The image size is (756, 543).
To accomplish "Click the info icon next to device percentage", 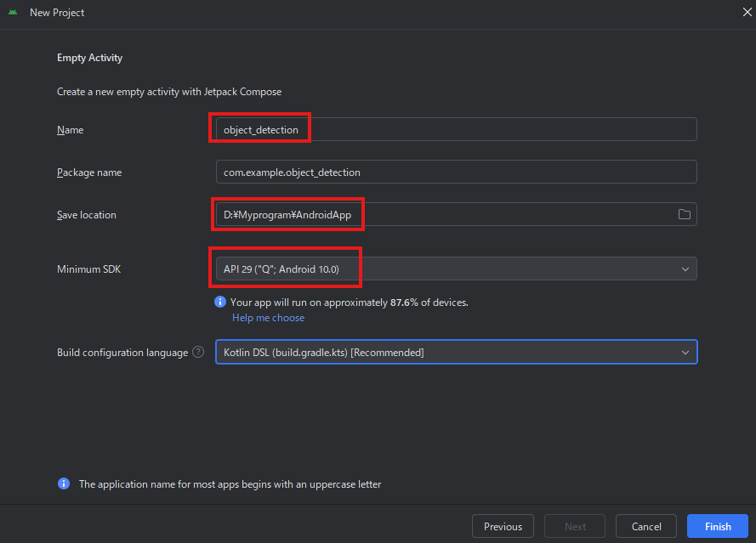I will 220,302.
